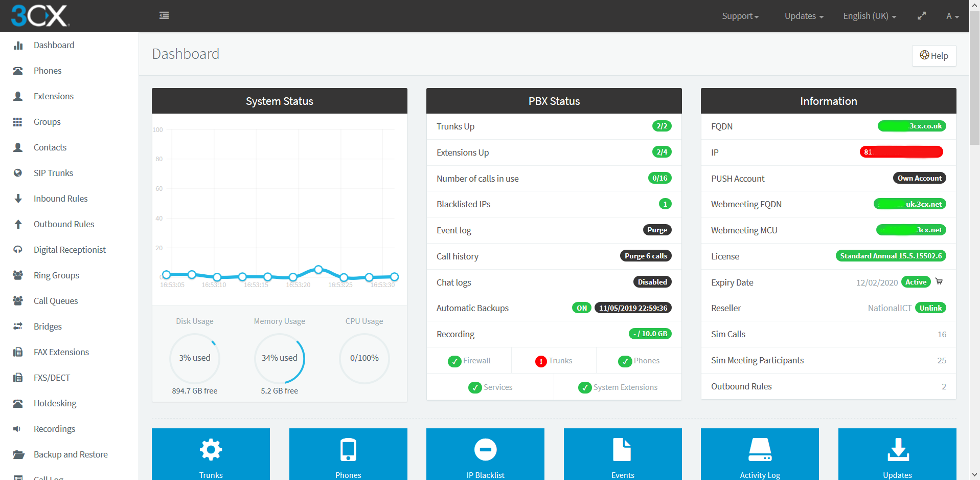
Task: Click the Automatic Backups ON badge
Action: [582, 308]
